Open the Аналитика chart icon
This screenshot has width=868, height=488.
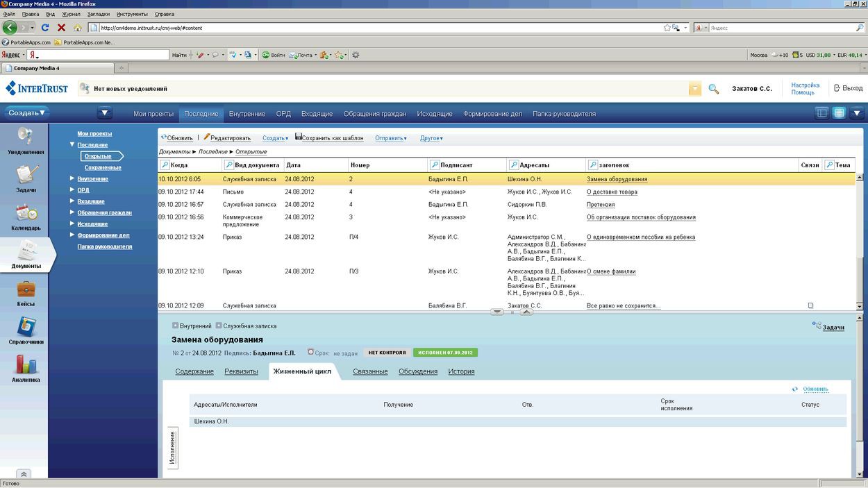click(26, 364)
